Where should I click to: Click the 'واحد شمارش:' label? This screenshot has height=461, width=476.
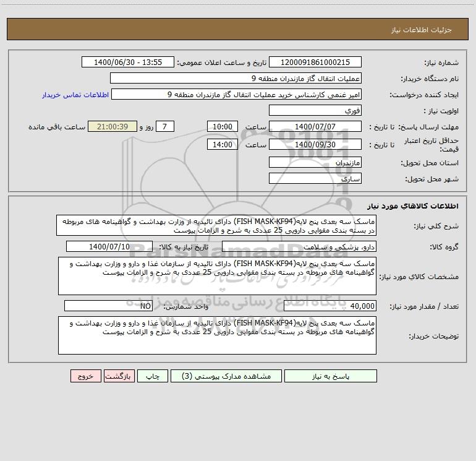coord(186,306)
